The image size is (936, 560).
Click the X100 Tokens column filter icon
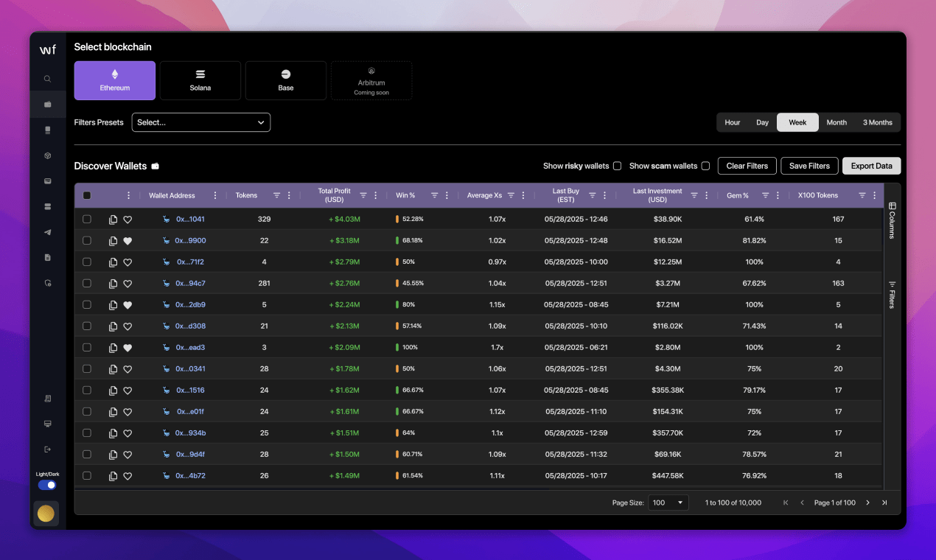(x=862, y=195)
